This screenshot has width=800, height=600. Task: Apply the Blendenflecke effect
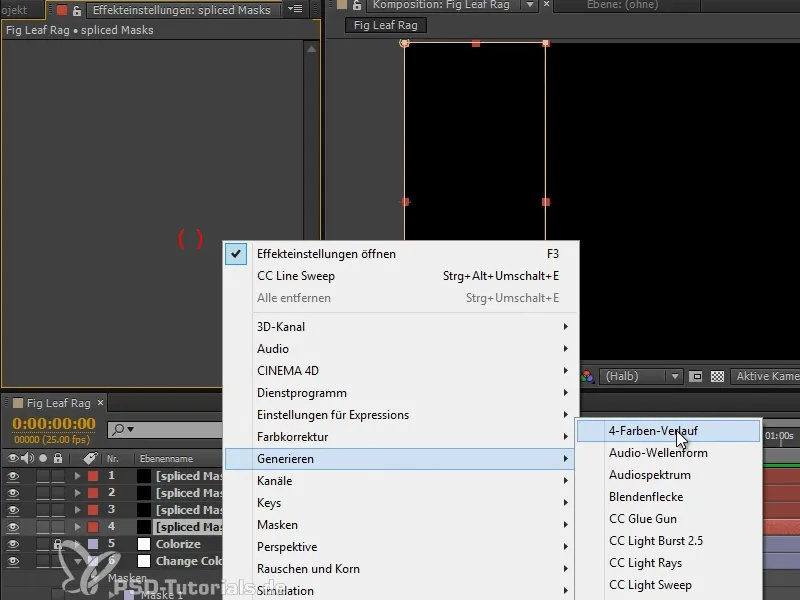(668, 496)
